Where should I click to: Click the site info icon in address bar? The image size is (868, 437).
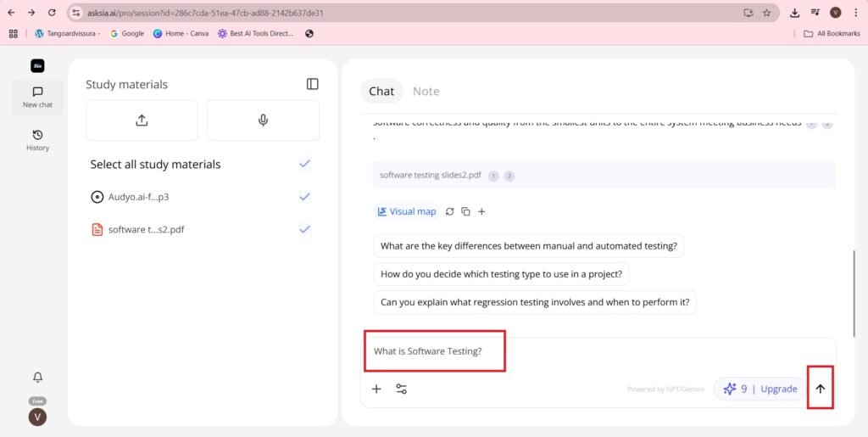pos(76,13)
